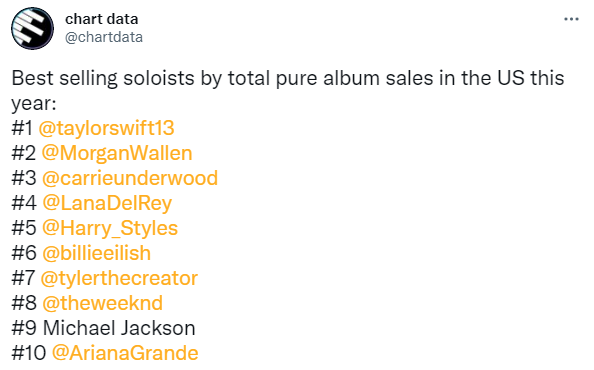Open the @ArianaGrande mention
594x370 pixels.
point(125,353)
